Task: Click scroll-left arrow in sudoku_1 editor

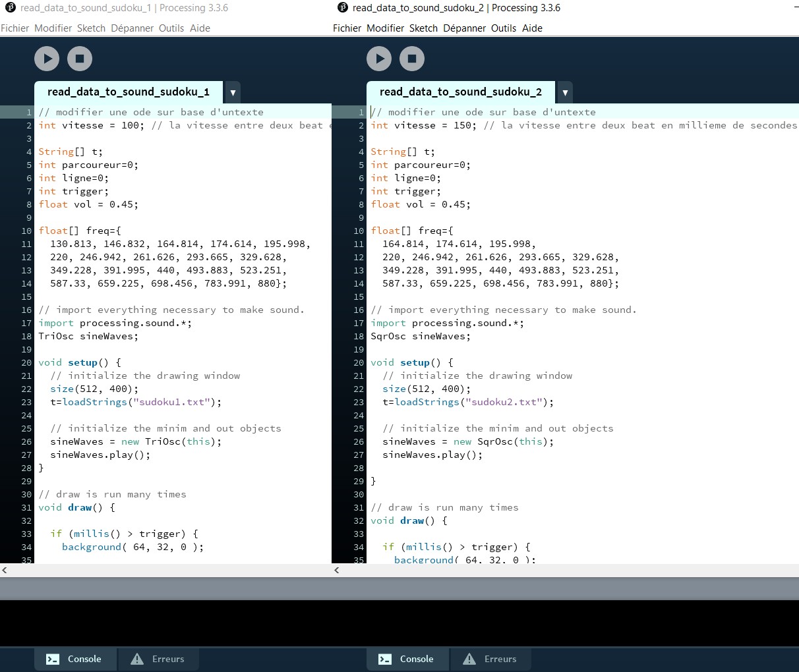Action: pos(5,570)
